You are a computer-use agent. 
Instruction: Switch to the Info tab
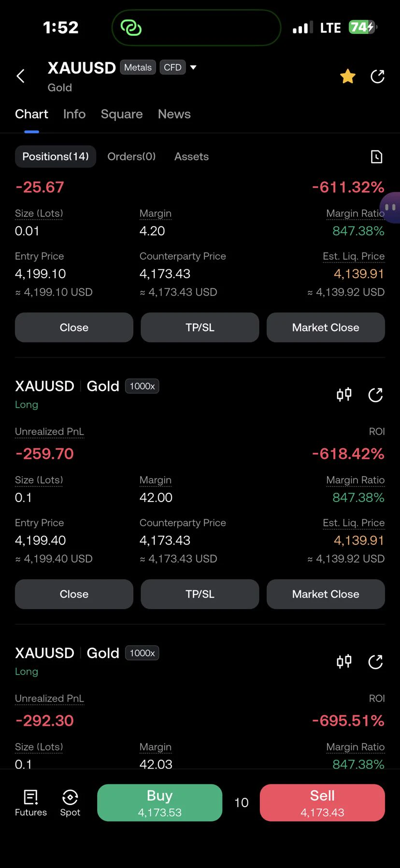pyautogui.click(x=74, y=114)
